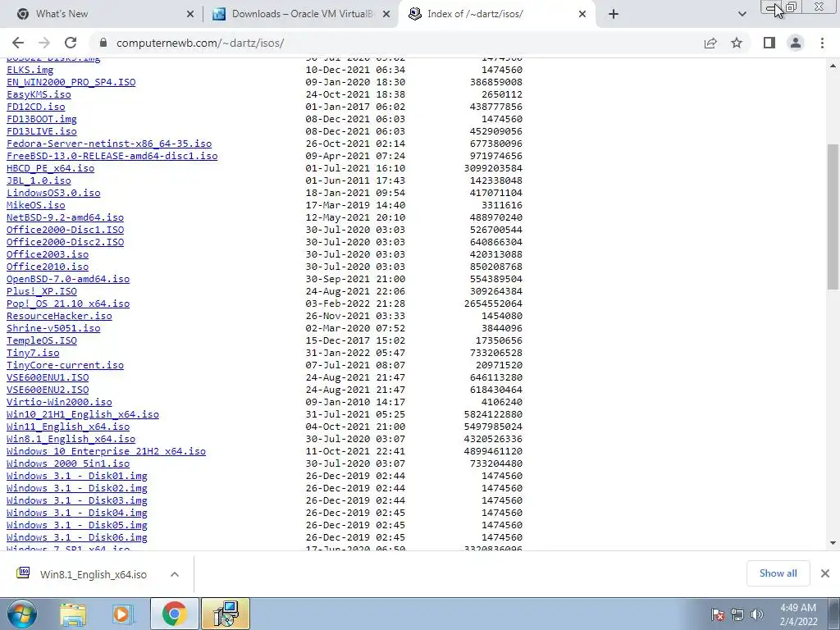Click OpenBSD-7.0-amd64.iso link

pyautogui.click(x=68, y=279)
